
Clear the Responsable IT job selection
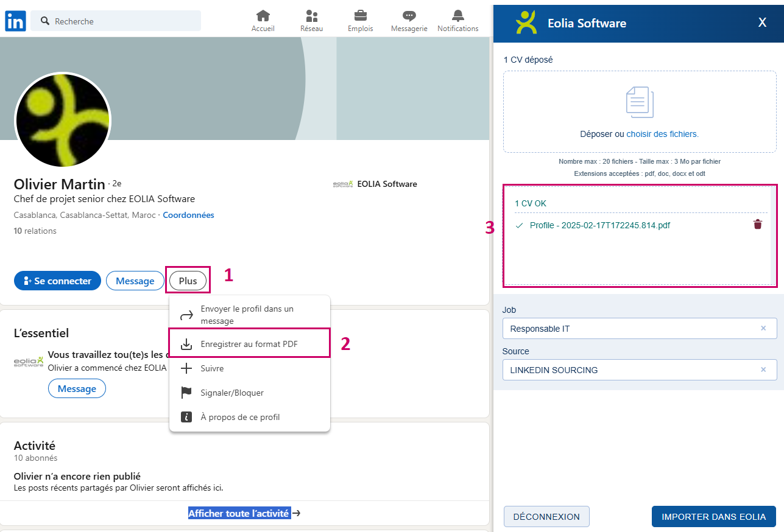[763, 329]
